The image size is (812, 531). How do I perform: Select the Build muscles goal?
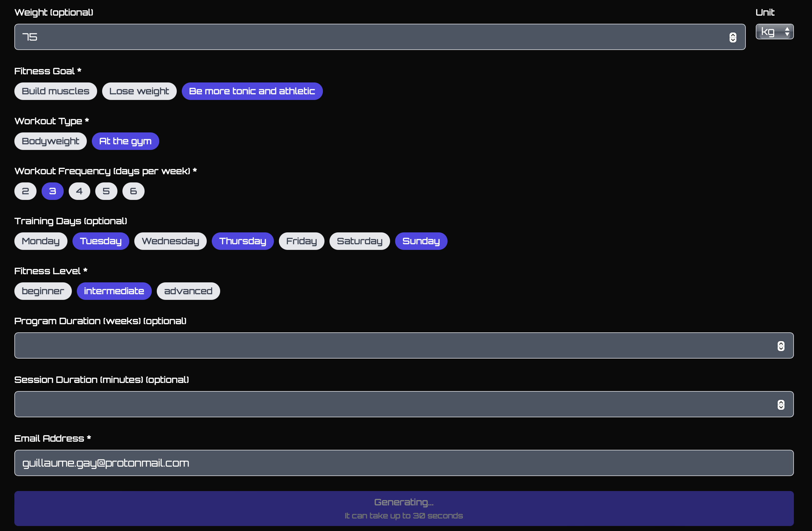[56, 91]
